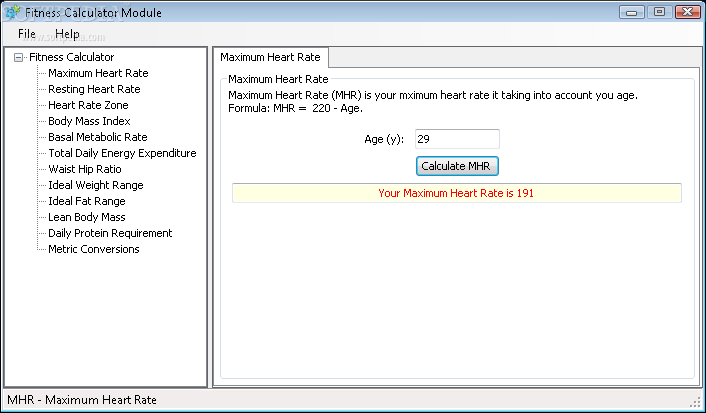The height and width of the screenshot is (413, 706).
Task: Open Resting Heart Rate calculator
Action: pos(94,89)
